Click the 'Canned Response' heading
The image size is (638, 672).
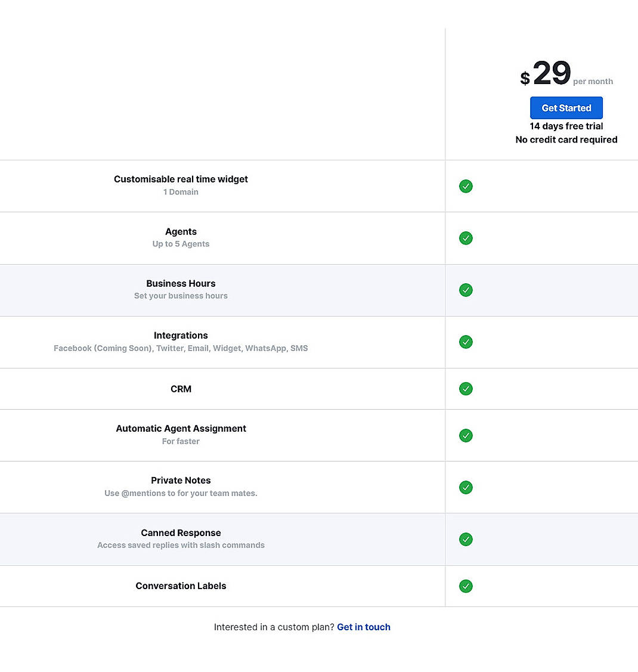(x=181, y=532)
